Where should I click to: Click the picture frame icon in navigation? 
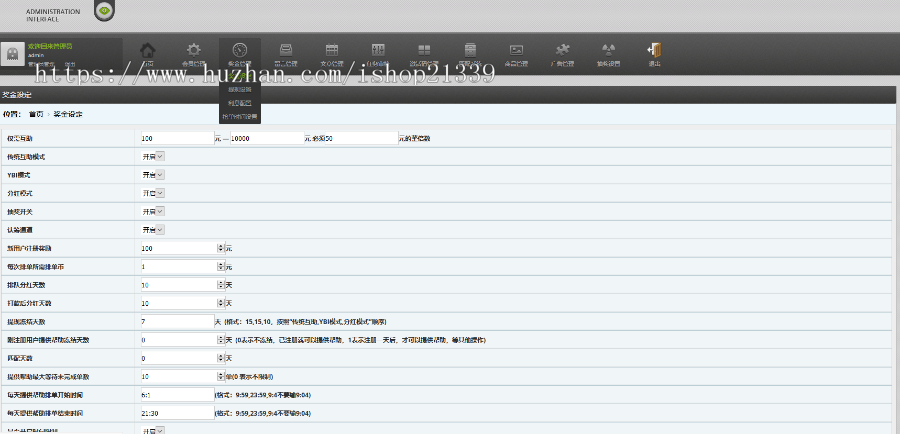click(516, 50)
